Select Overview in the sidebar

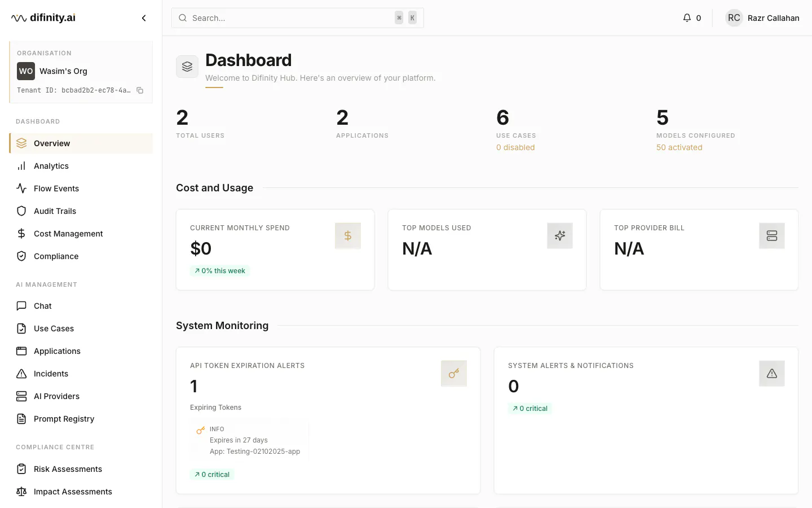[x=81, y=143]
